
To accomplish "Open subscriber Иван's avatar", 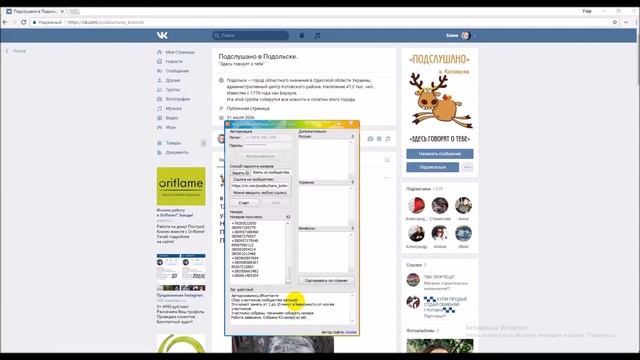I will click(463, 233).
